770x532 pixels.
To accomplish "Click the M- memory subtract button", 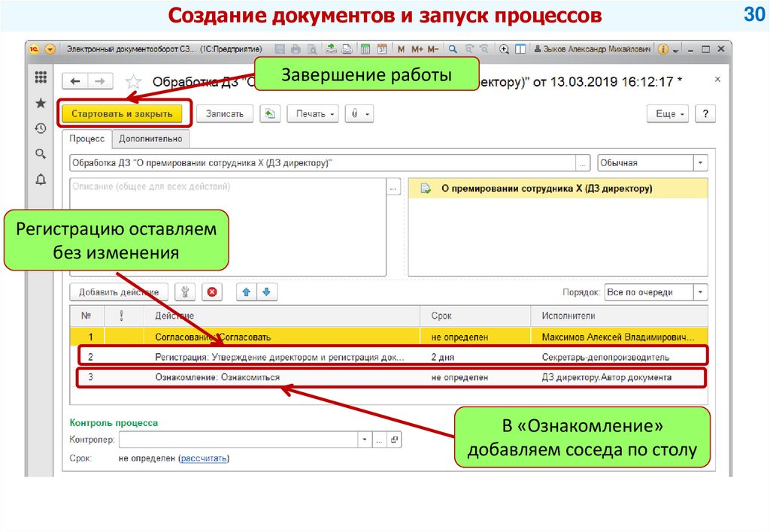I will pos(432,49).
